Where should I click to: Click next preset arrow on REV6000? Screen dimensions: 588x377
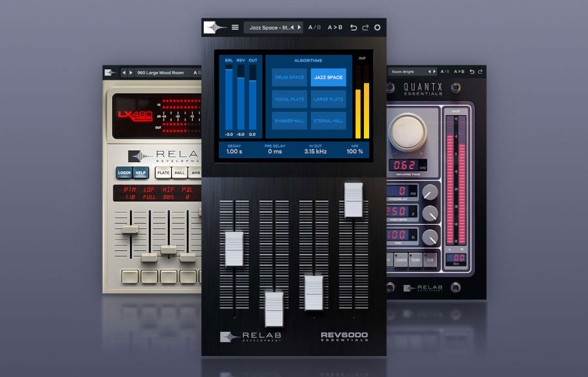pyautogui.click(x=299, y=27)
